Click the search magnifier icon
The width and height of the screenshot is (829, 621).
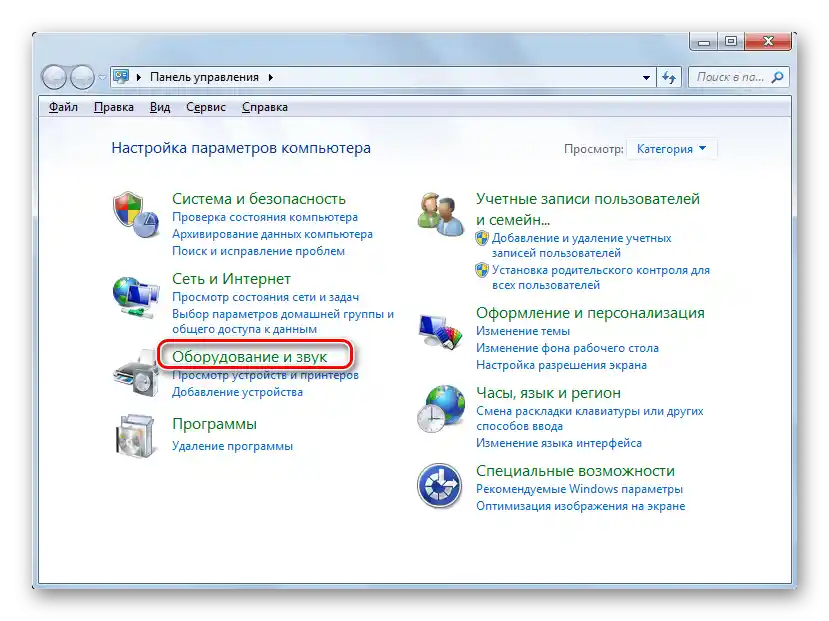(777, 77)
